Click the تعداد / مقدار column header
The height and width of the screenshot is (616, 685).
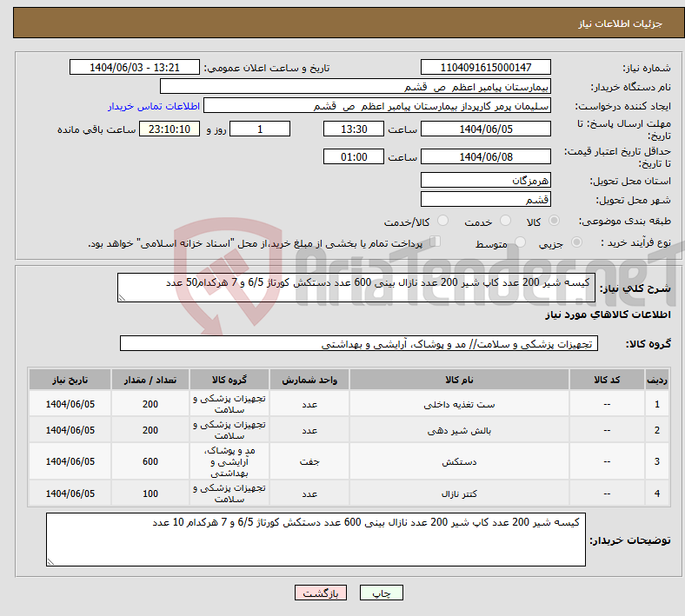click(x=150, y=381)
